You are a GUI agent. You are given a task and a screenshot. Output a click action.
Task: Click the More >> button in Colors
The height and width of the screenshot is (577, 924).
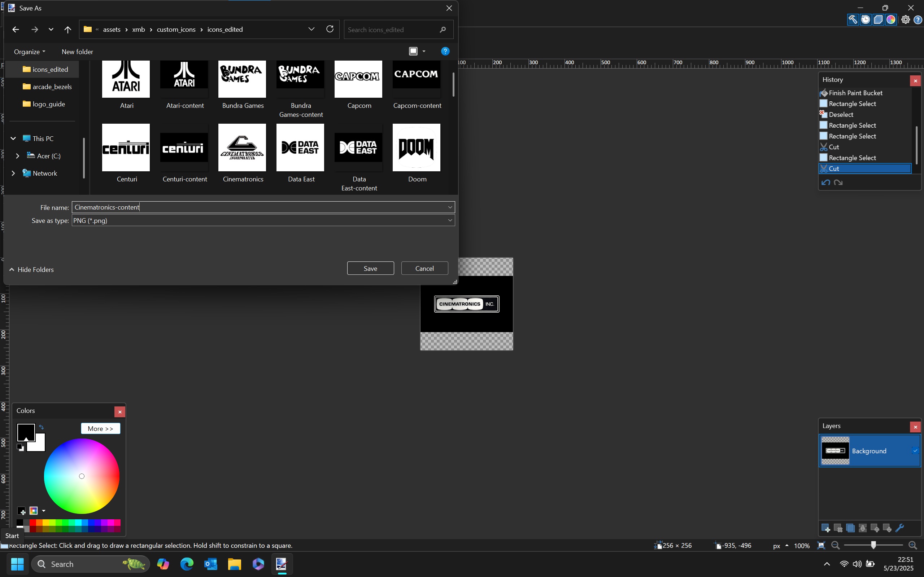click(x=100, y=428)
